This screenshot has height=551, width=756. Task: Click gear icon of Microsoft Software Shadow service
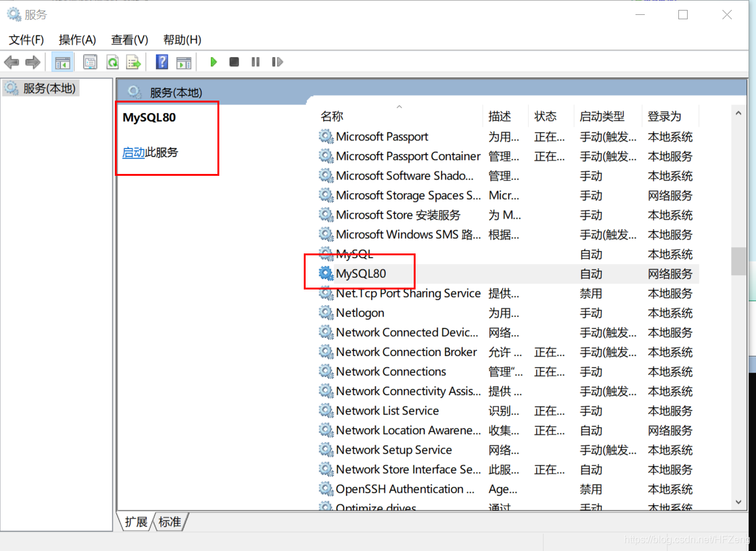pyautogui.click(x=326, y=176)
